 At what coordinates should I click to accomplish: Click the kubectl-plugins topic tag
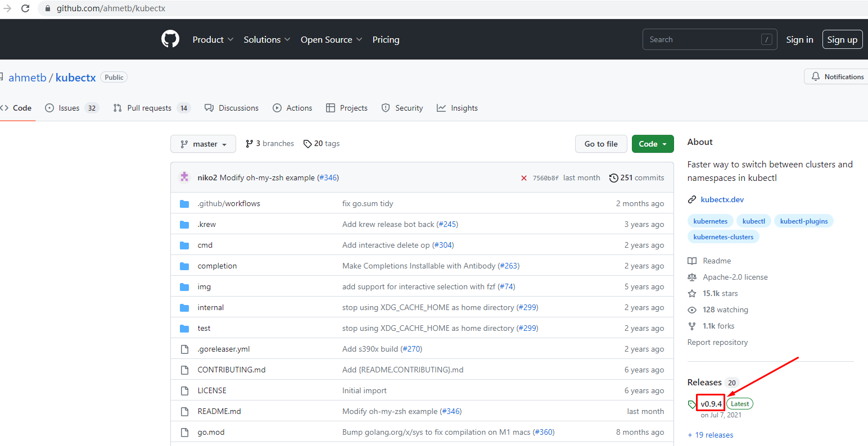click(x=804, y=221)
